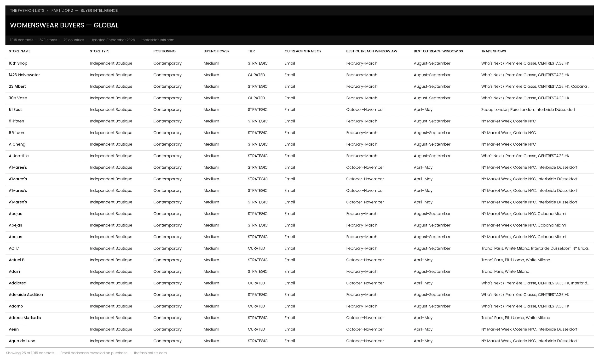The image size is (599, 364).
Task: Click 'Email addresses revealed on purchase' note
Action: tap(94, 353)
